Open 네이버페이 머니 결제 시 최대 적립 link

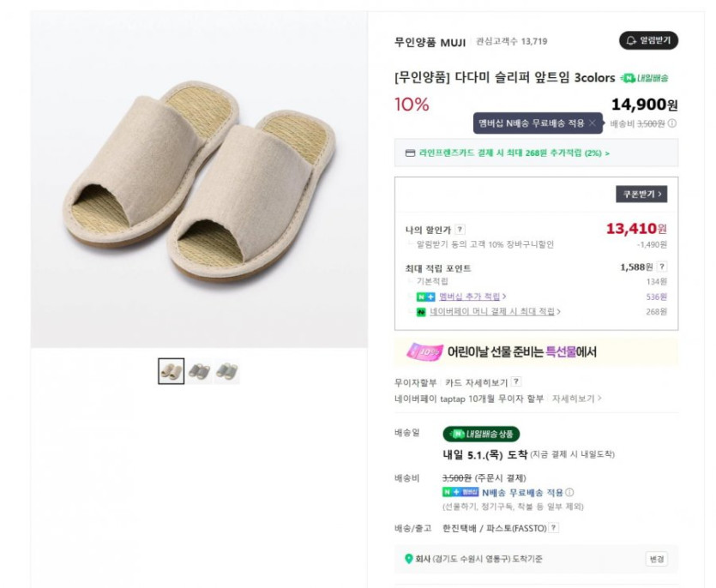point(495,312)
